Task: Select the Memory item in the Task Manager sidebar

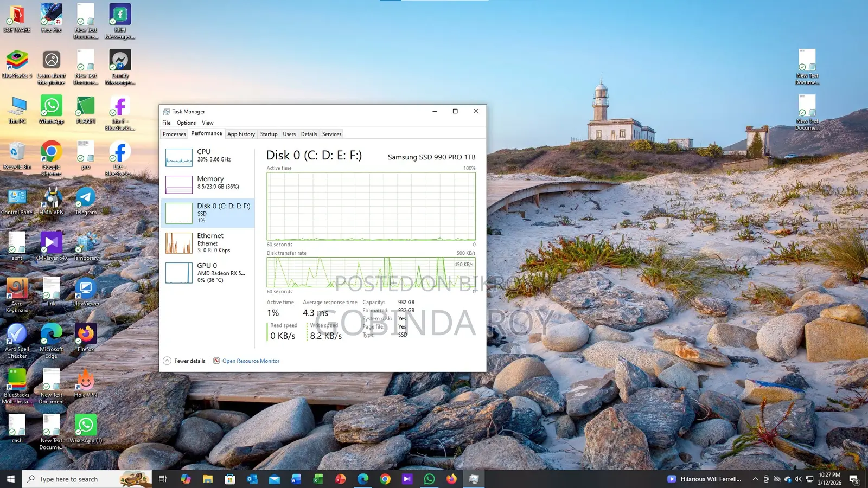Action: pyautogui.click(x=208, y=184)
